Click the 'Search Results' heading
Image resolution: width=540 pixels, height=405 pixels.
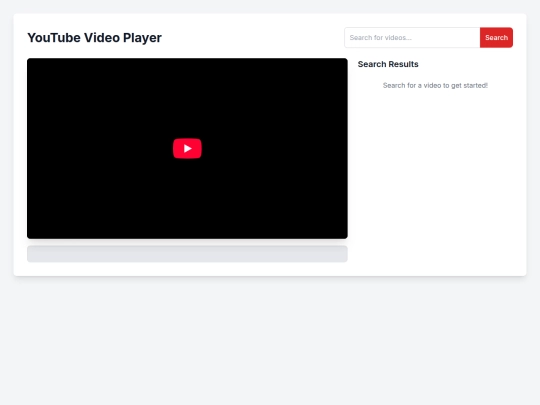388,64
